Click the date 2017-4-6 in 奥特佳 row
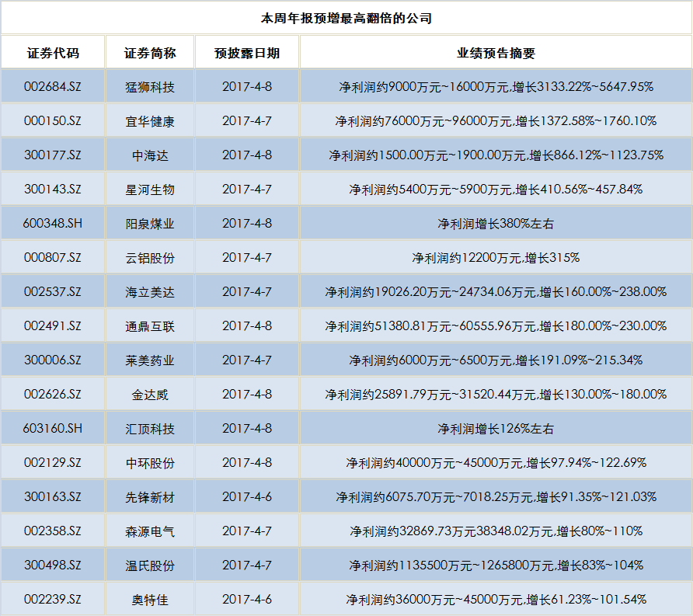 (247, 599)
